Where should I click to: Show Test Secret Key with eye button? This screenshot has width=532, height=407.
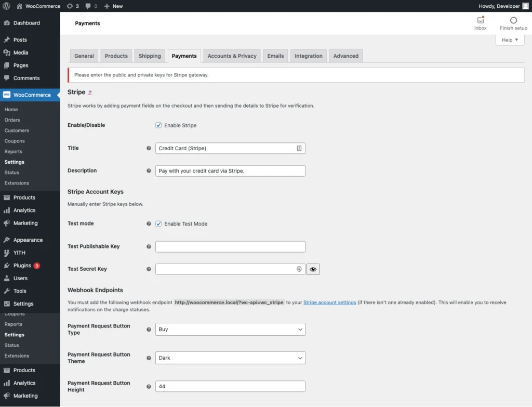(313, 269)
